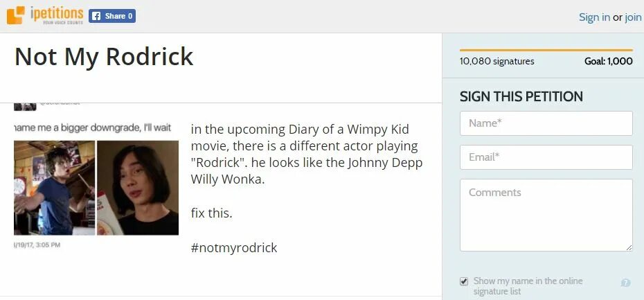Click the Goal: 1,000 label

pyautogui.click(x=608, y=61)
